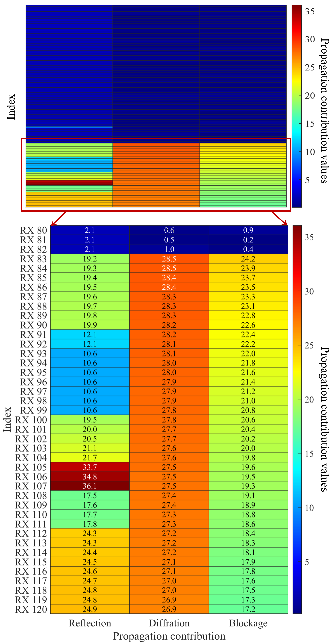
Task: Click the Propagation contribution axis title
Action: point(169,636)
